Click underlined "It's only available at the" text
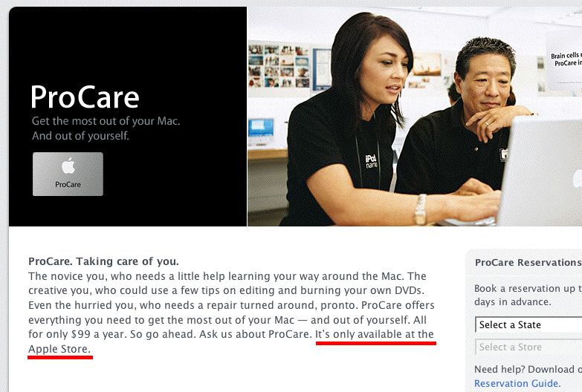 coord(375,334)
